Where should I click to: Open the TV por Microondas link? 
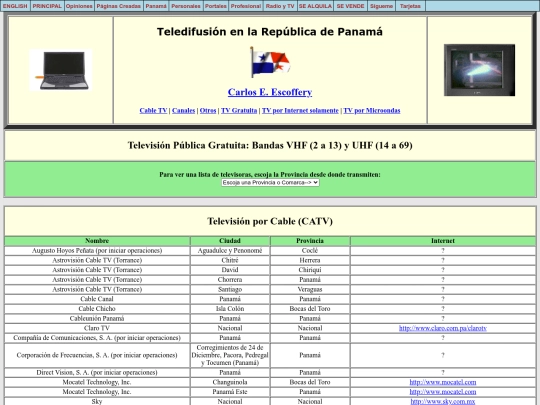tap(372, 111)
